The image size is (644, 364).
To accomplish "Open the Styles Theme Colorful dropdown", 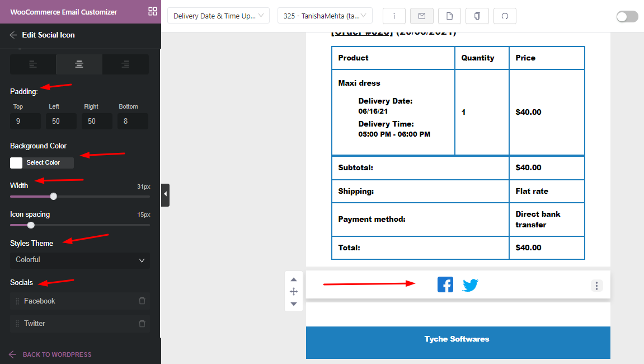I will [x=80, y=260].
